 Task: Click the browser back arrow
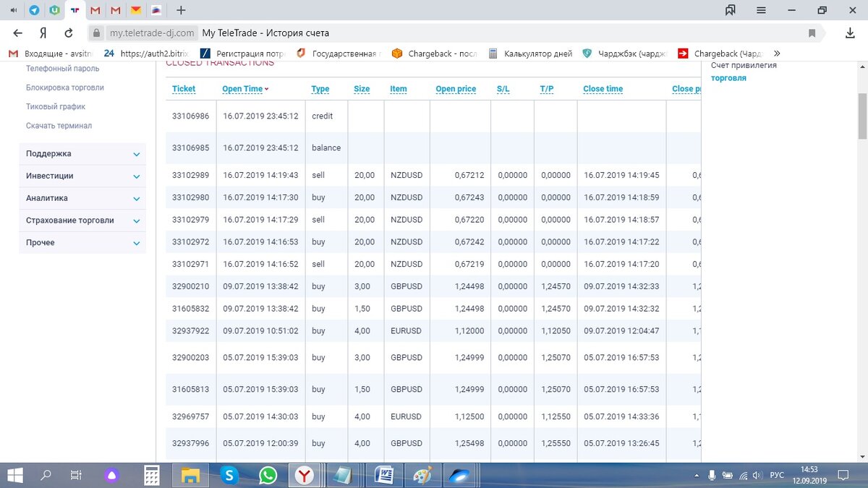(18, 33)
